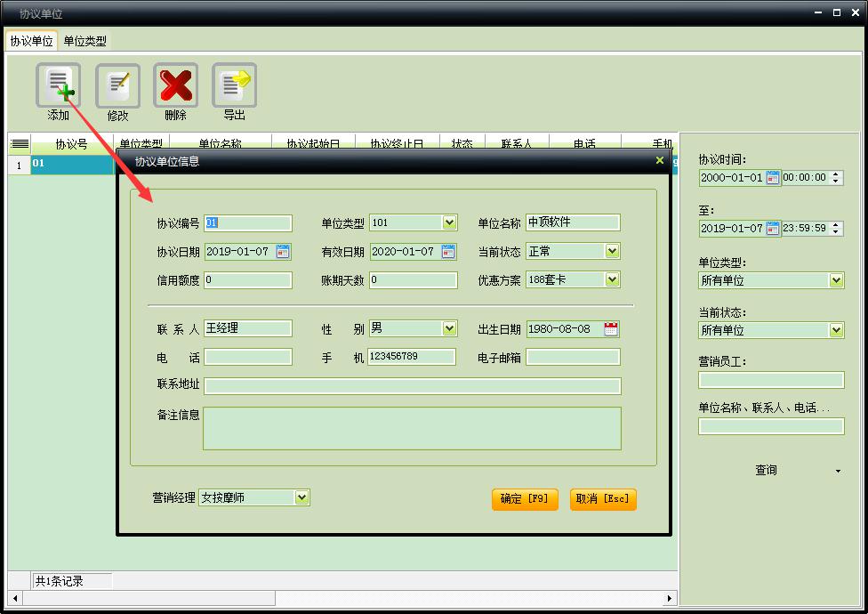Expand the 单位类型 dropdown in dialog
The height and width of the screenshot is (614, 868).
pos(449,223)
